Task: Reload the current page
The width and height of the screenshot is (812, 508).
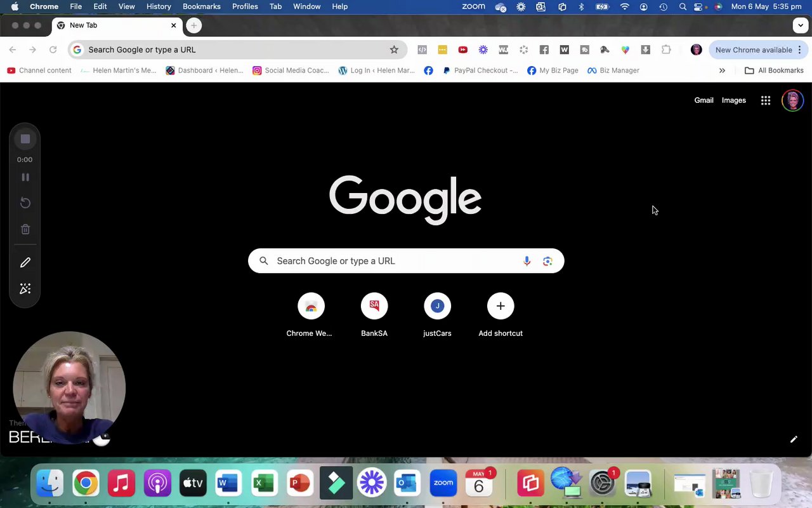Action: [x=53, y=50]
